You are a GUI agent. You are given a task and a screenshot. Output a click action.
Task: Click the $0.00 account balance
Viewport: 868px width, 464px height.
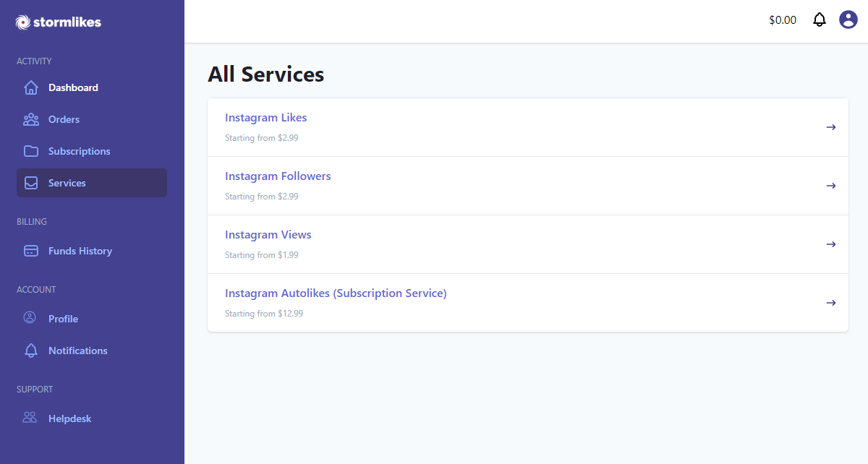[783, 20]
